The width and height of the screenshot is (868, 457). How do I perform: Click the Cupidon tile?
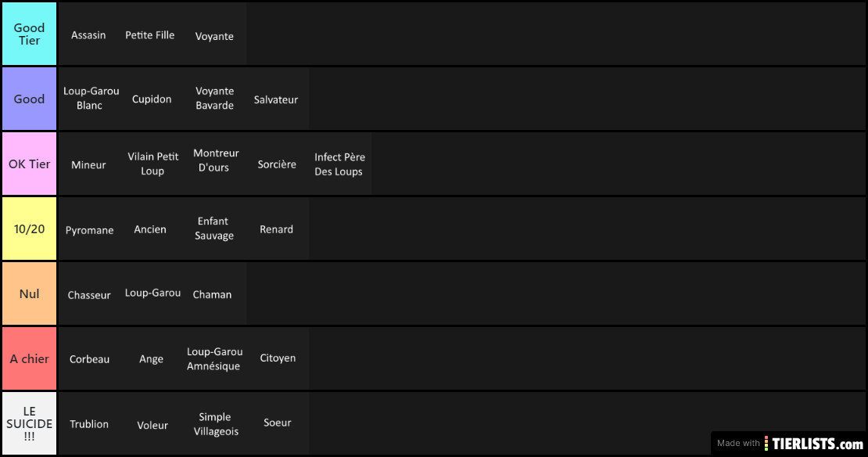[152, 99]
